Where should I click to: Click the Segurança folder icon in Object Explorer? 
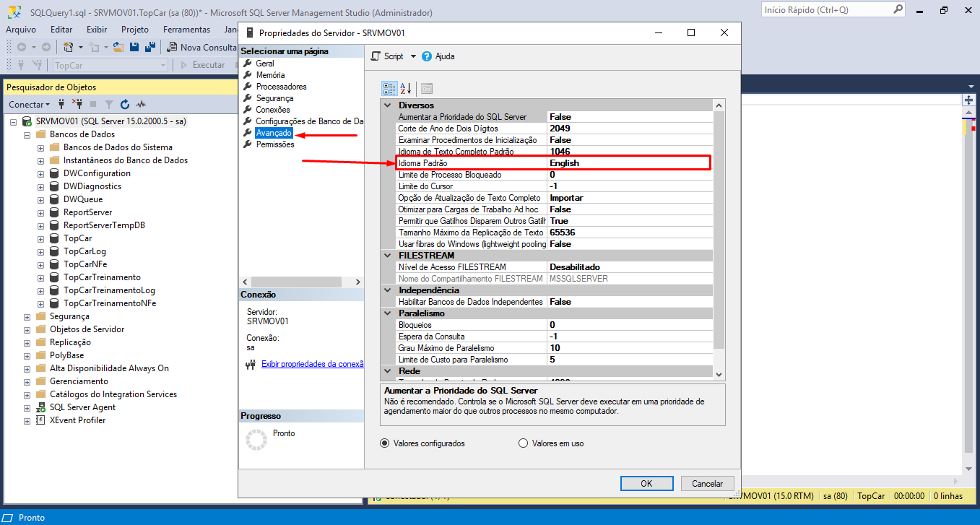pyautogui.click(x=40, y=316)
